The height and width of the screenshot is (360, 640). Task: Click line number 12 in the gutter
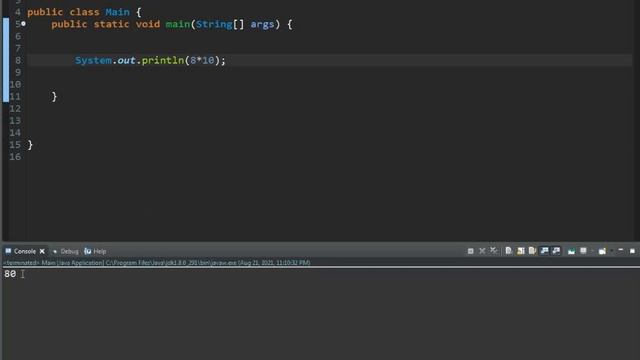(x=15, y=109)
